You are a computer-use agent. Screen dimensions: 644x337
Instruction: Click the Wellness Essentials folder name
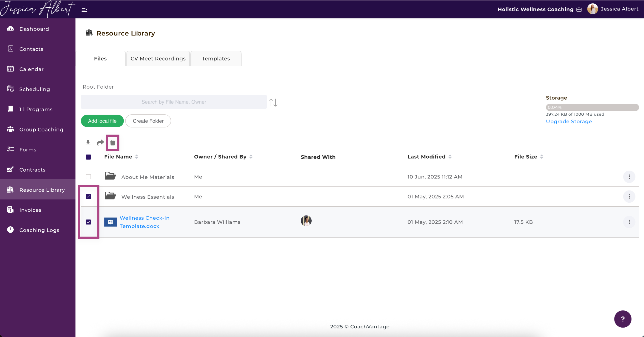click(x=148, y=197)
